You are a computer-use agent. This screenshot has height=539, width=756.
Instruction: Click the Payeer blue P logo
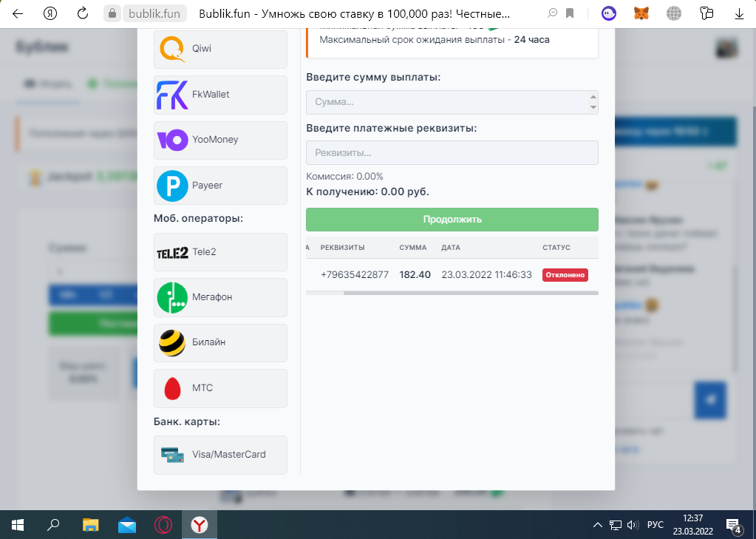tap(172, 186)
